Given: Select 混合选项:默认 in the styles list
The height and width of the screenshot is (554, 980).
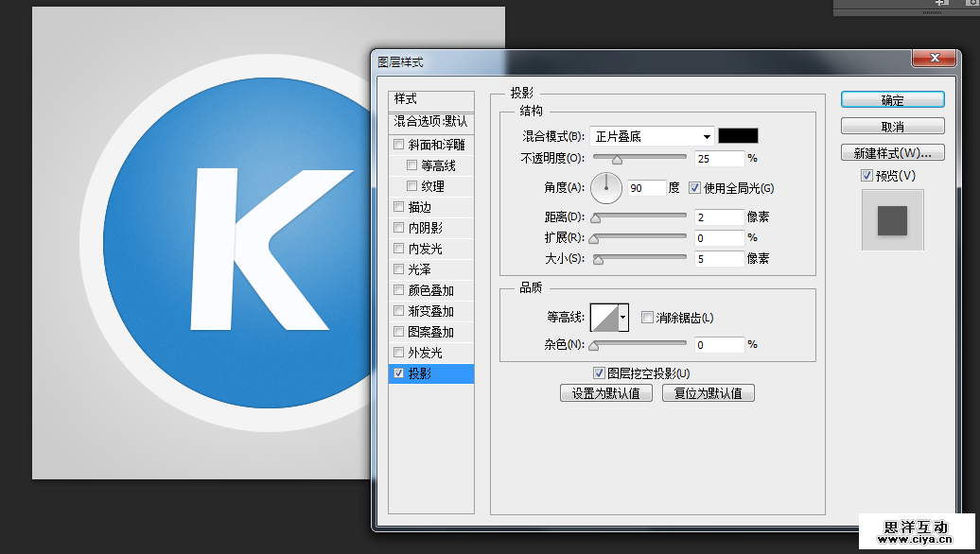Looking at the screenshot, I should coord(430,122).
